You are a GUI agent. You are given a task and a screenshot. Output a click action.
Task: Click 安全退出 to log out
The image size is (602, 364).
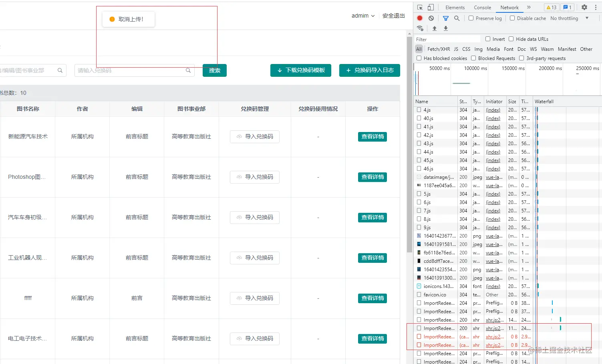394,16
